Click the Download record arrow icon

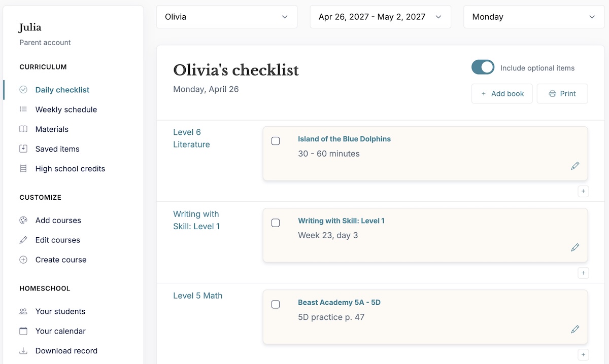(x=23, y=351)
